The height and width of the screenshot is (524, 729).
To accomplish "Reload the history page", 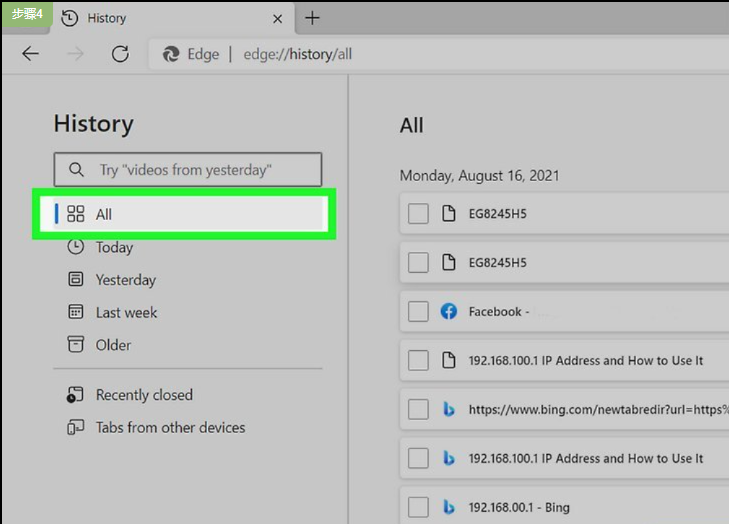I will click(120, 54).
